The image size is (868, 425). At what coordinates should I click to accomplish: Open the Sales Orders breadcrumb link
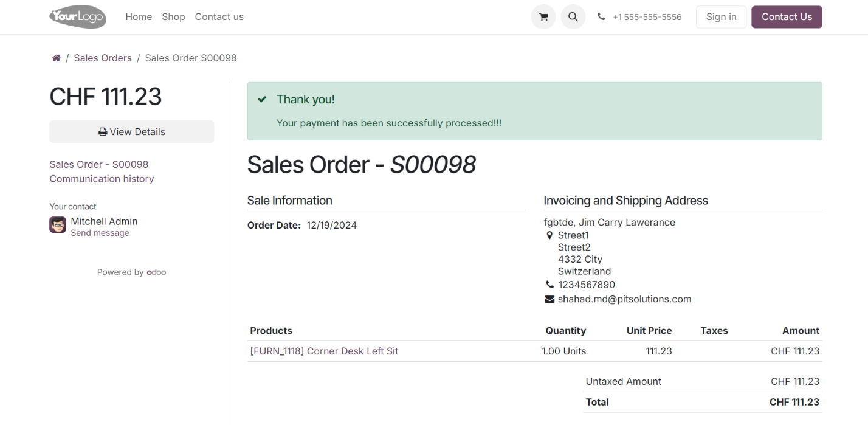click(x=102, y=57)
